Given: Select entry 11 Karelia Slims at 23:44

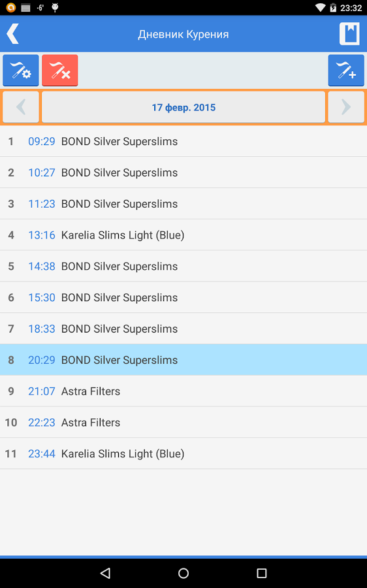Looking at the screenshot, I should 183,454.
